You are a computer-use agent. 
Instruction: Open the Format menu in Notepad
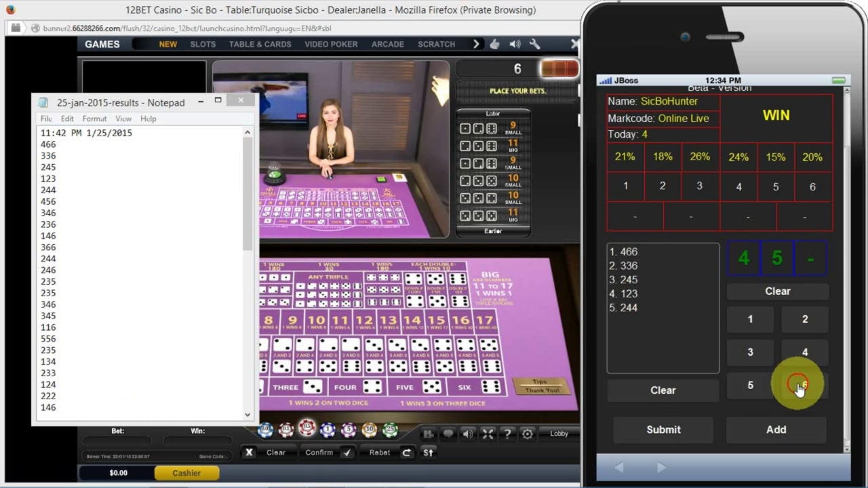coord(94,119)
